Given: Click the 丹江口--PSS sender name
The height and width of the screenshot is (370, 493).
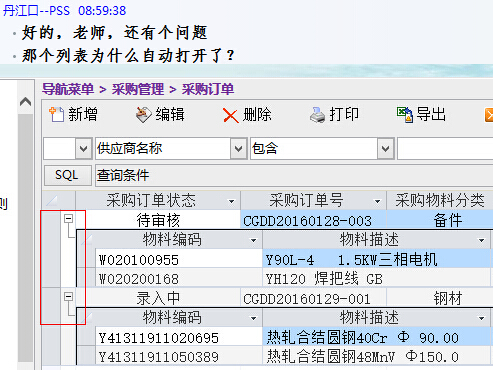Looking at the screenshot, I should click(x=36, y=11).
